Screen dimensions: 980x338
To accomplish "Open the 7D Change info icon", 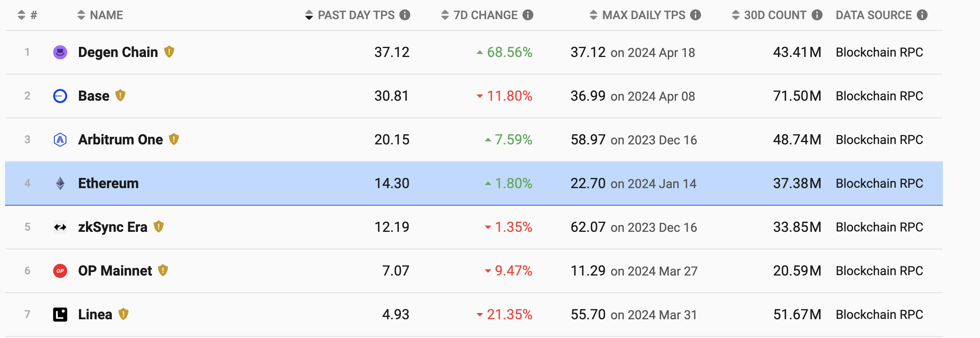I will 528,15.
